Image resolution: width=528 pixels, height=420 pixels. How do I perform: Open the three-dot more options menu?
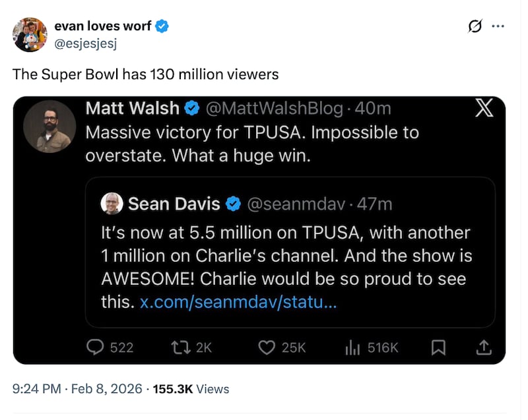coord(498,26)
